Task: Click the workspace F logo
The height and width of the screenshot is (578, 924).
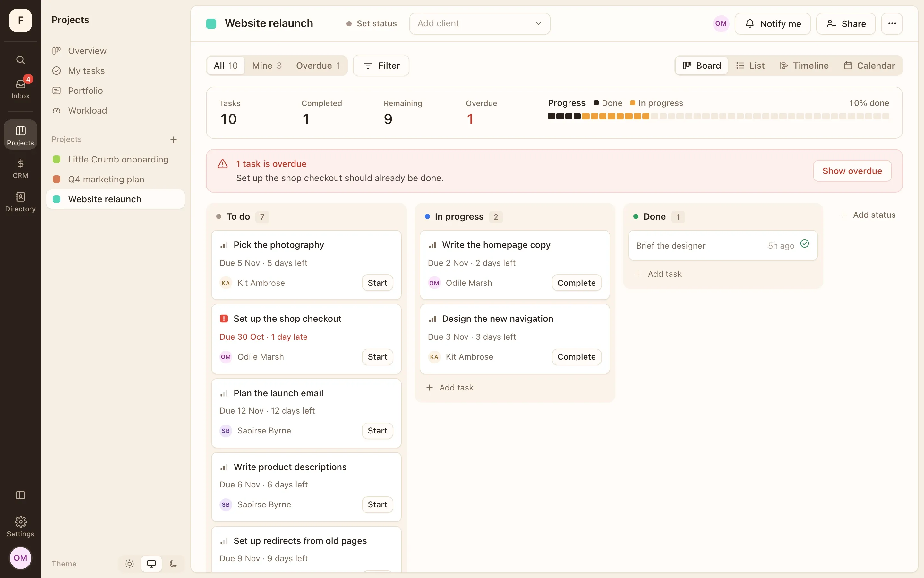Action: tap(20, 20)
